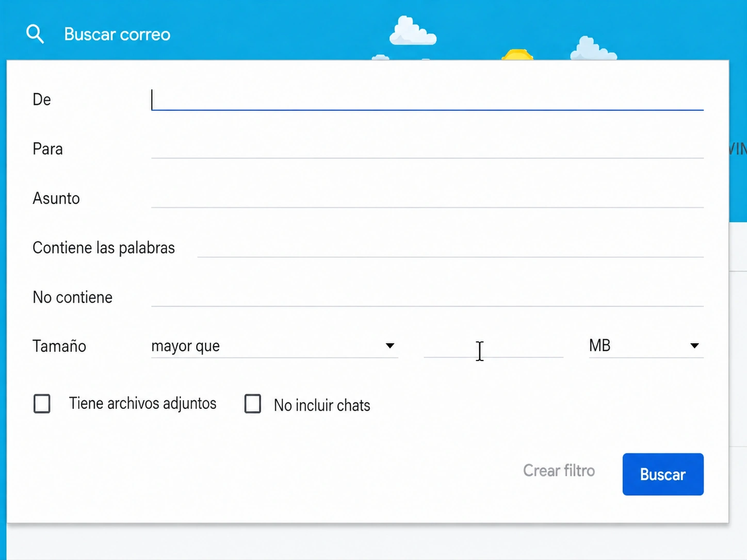Screen dimensions: 747x560
Task: Click into the De sender field
Action: pos(427,100)
